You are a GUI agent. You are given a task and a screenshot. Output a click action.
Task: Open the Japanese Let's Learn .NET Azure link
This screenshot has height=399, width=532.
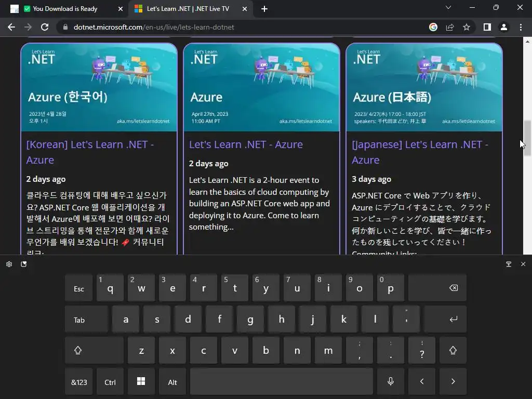[x=420, y=152]
